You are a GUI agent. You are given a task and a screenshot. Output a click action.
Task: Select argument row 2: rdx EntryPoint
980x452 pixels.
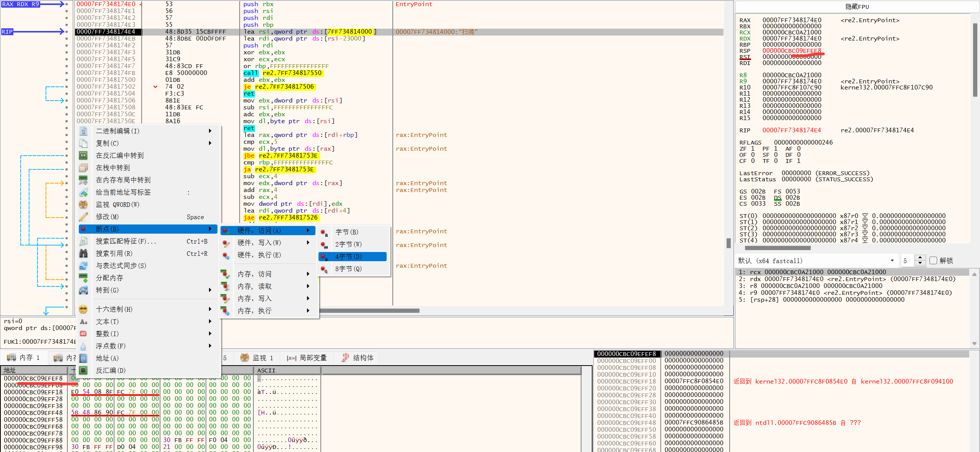pos(852,279)
